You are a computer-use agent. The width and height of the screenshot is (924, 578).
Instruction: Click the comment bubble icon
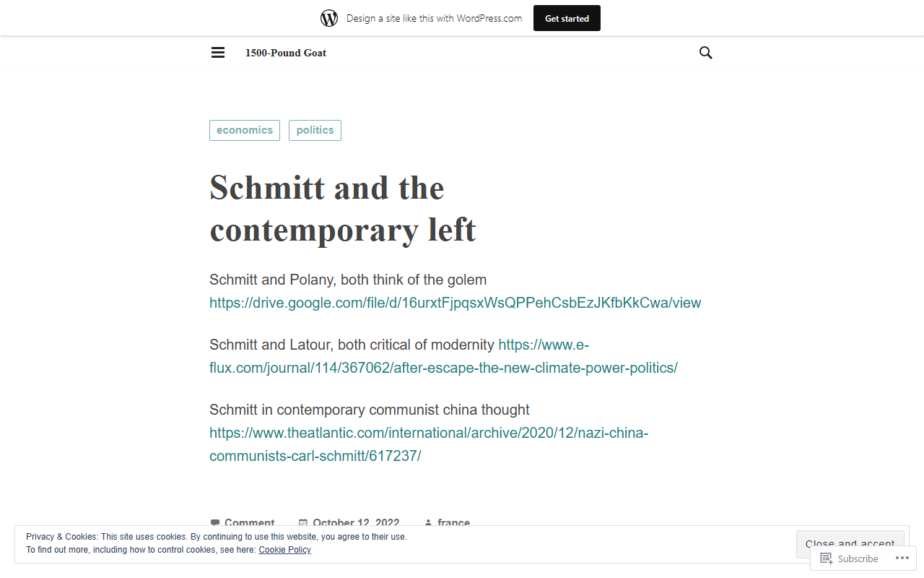click(x=214, y=522)
